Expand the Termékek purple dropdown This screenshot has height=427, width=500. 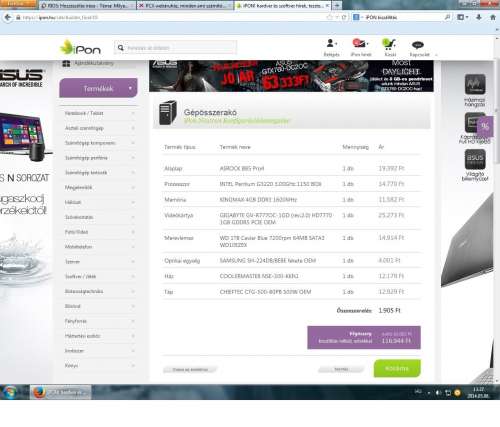[x=98, y=88]
